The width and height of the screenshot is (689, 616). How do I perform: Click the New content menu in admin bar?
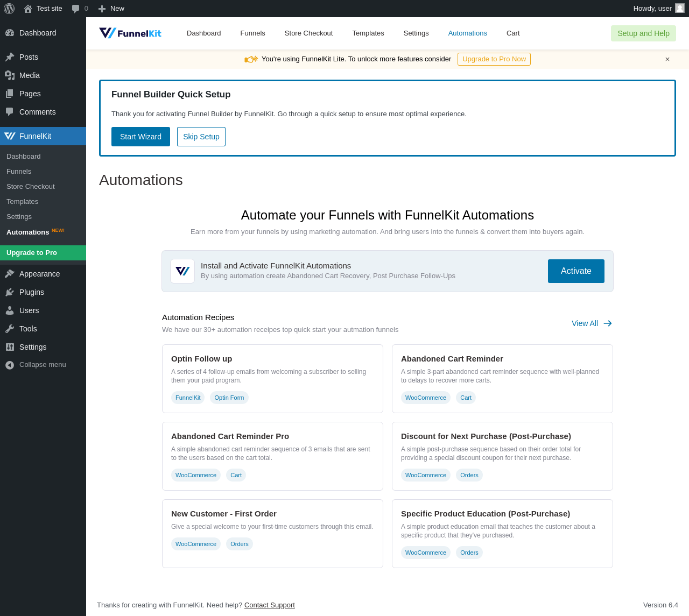tap(111, 9)
